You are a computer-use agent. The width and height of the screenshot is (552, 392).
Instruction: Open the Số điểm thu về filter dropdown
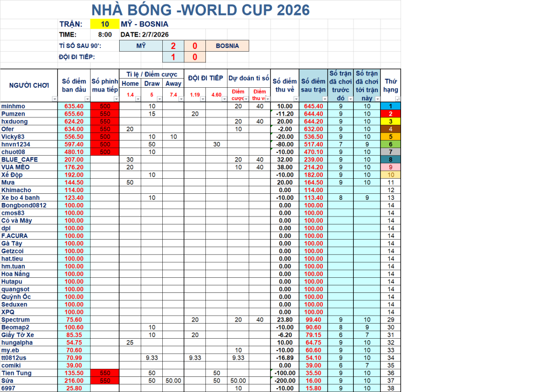[x=296, y=99]
